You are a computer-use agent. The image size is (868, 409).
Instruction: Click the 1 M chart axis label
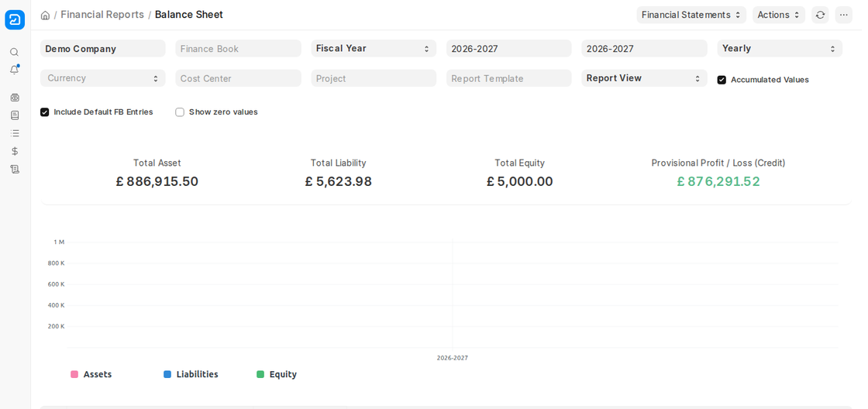[x=59, y=242]
